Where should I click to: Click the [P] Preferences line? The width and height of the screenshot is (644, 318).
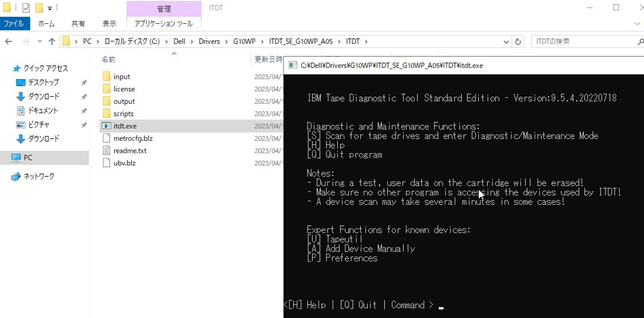point(342,258)
